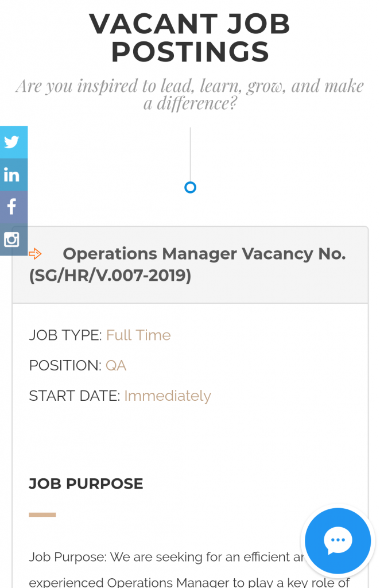Click the inspired to lead italic tagline
Viewport: 380px width, 588px height.
190,95
